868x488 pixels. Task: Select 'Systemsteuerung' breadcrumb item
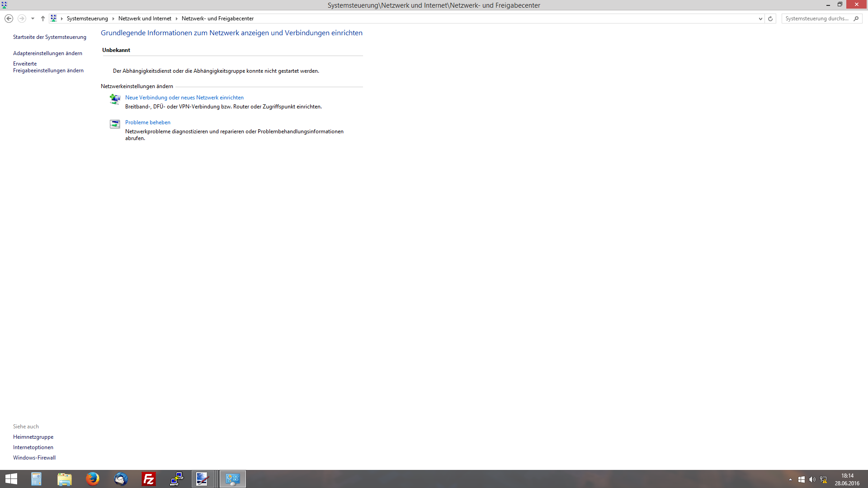point(87,19)
